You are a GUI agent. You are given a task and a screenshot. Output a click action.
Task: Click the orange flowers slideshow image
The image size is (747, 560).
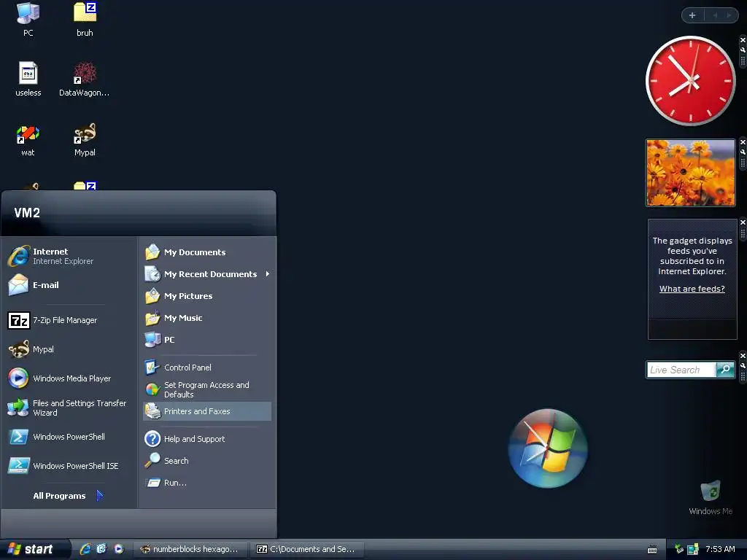pyautogui.click(x=690, y=173)
